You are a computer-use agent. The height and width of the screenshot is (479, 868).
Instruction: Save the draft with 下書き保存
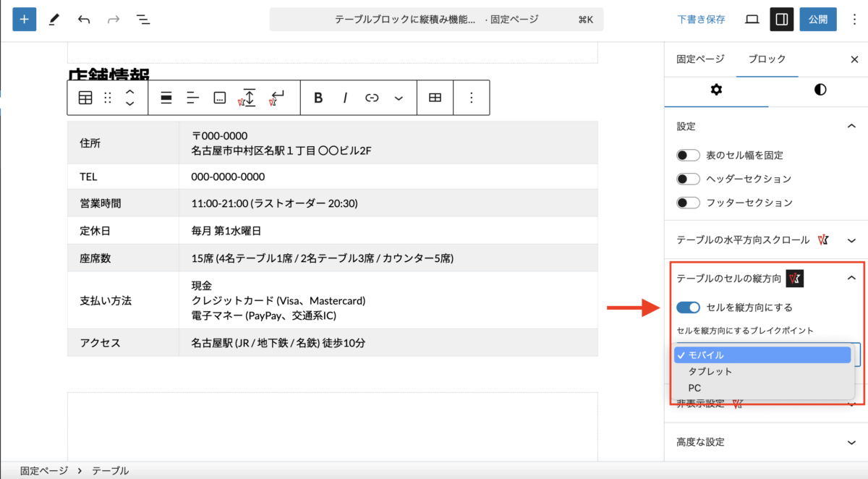tap(700, 20)
